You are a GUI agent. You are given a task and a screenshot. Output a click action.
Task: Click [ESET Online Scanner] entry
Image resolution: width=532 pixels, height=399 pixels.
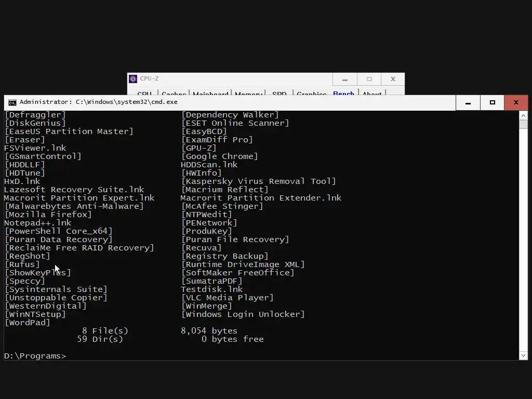[x=235, y=123]
